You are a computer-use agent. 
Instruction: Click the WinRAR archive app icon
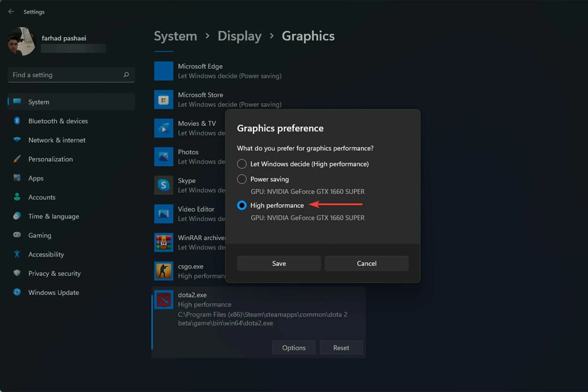tap(164, 242)
